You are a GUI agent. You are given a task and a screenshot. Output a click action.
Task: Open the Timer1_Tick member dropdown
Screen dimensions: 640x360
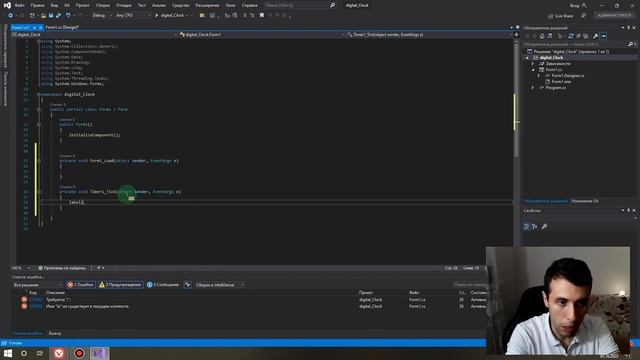click(x=429, y=35)
